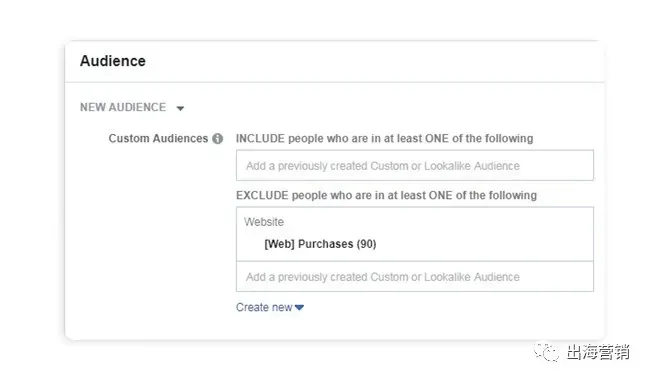Click the EXCLUDE people instruction text
650x380 pixels.
tap(386, 195)
